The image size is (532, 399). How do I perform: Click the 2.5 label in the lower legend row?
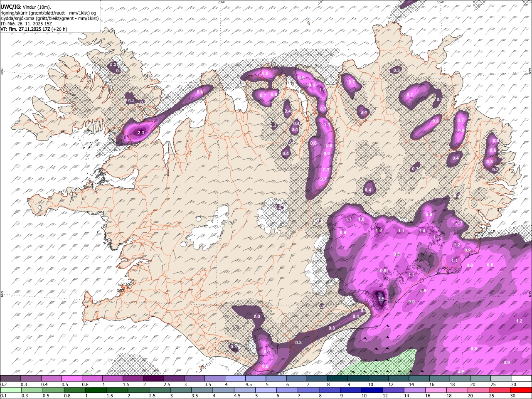(152, 396)
